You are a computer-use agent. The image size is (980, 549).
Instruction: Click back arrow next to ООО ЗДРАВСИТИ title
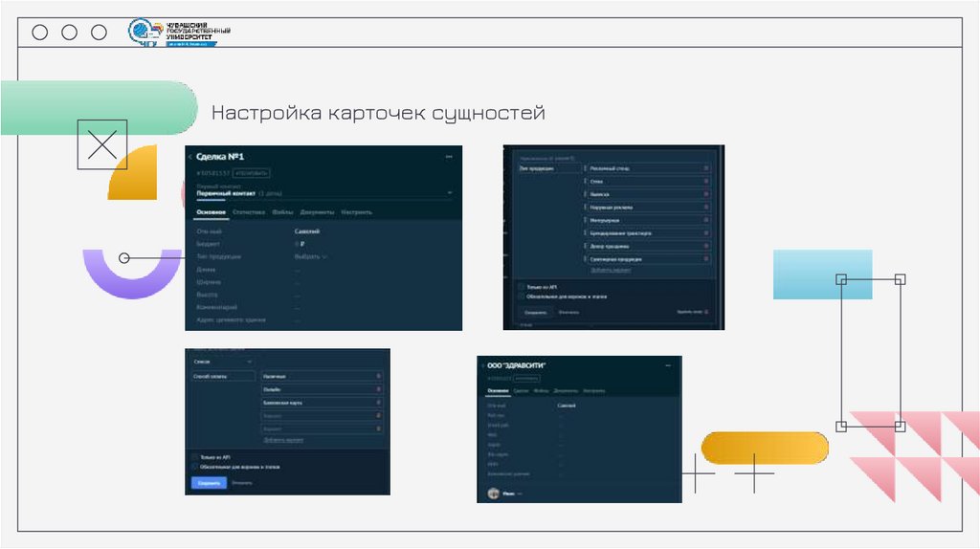[482, 365]
